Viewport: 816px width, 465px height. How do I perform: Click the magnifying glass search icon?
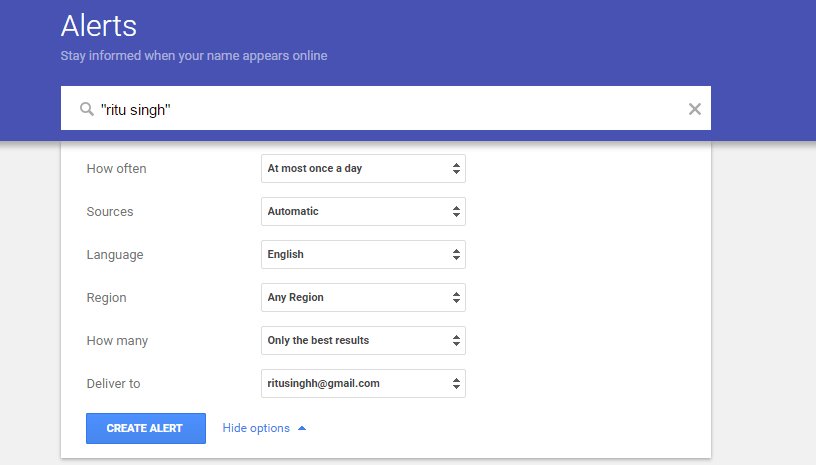point(86,109)
